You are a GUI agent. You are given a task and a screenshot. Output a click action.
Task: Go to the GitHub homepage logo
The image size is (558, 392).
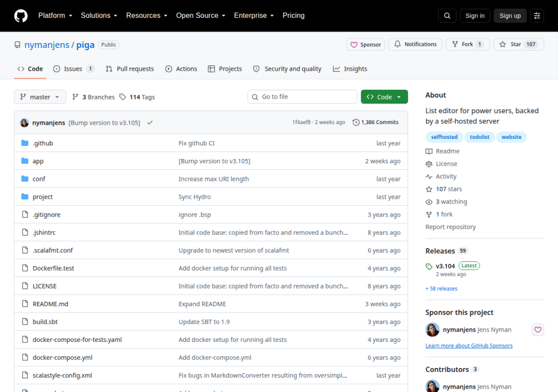point(21,16)
